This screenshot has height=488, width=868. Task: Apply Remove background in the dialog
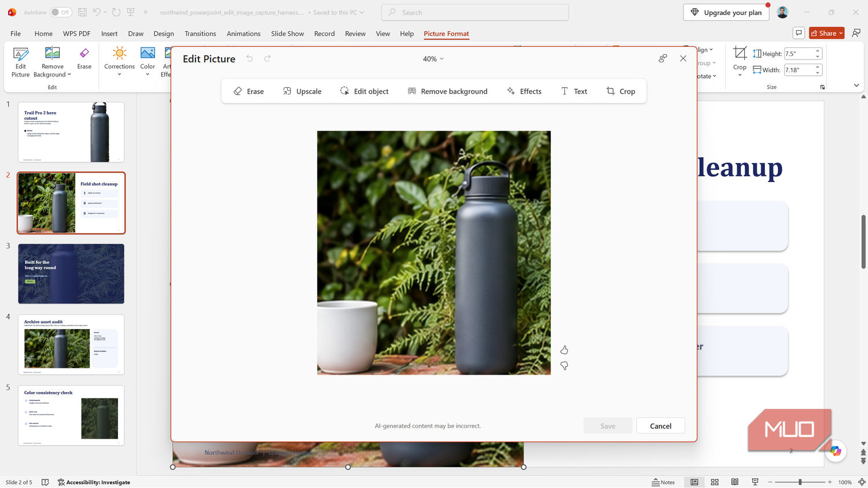[x=447, y=91]
